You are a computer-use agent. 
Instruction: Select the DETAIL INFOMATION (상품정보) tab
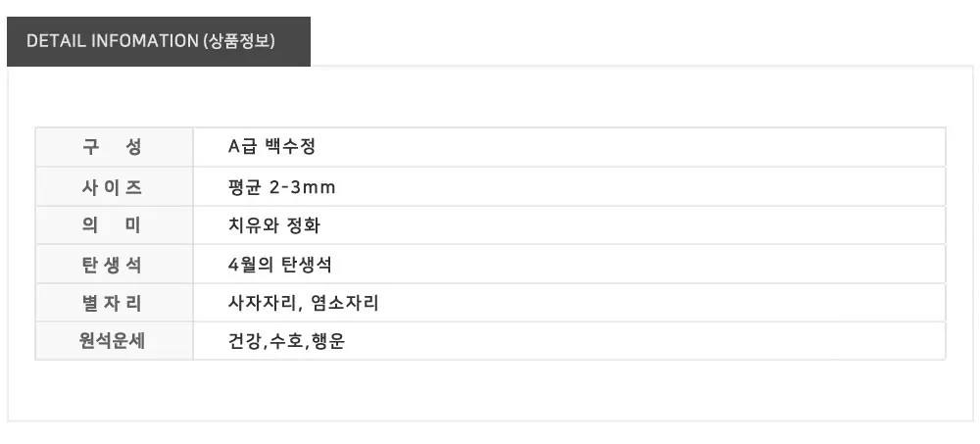(158, 41)
